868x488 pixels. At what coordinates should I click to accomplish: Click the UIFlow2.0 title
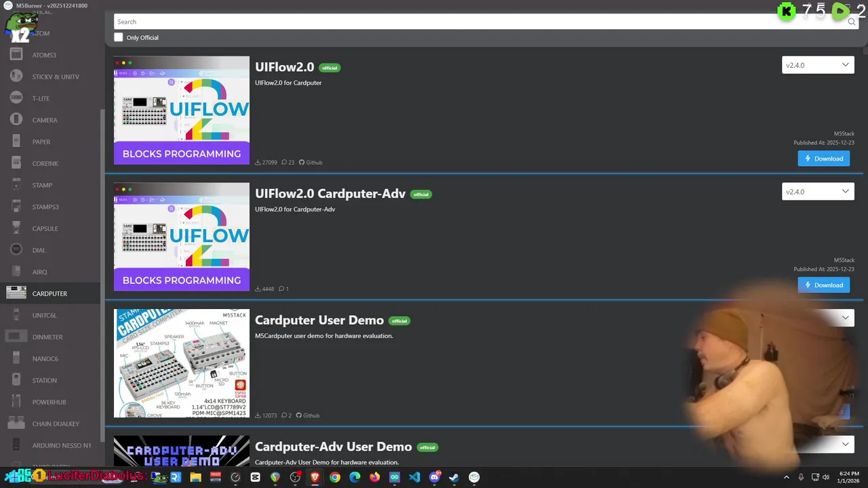[285, 67]
